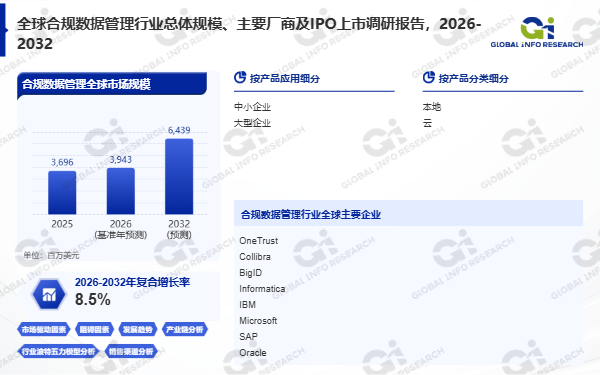Open the 产业链分析 tag

pyautogui.click(x=185, y=329)
